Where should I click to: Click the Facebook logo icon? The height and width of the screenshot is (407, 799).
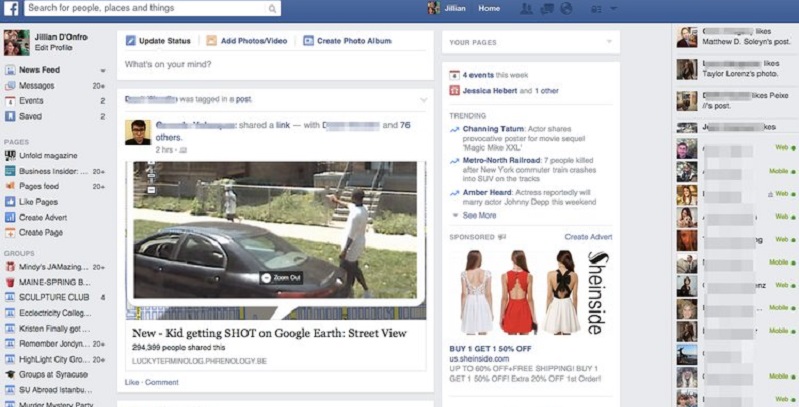tap(11, 8)
